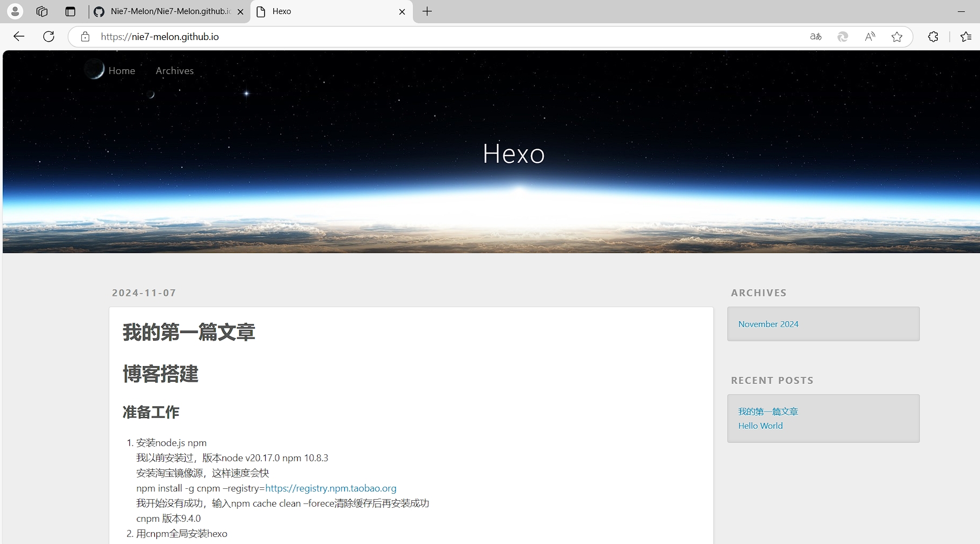Click the Edge sync/refresh icon in address bar
This screenshot has height=544, width=980.
[x=843, y=36]
